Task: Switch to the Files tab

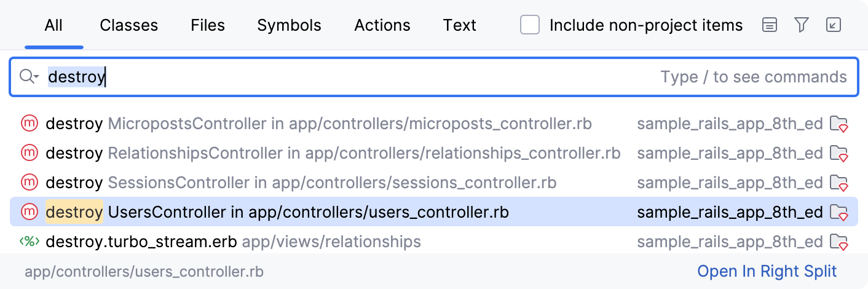Action: coord(208,25)
